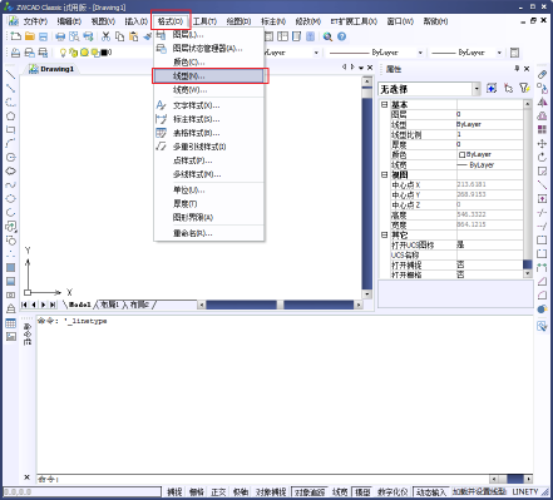Image resolution: width=553 pixels, height=501 pixels.
Task: Toggle the 捕捉 snap status button
Action: (x=175, y=492)
